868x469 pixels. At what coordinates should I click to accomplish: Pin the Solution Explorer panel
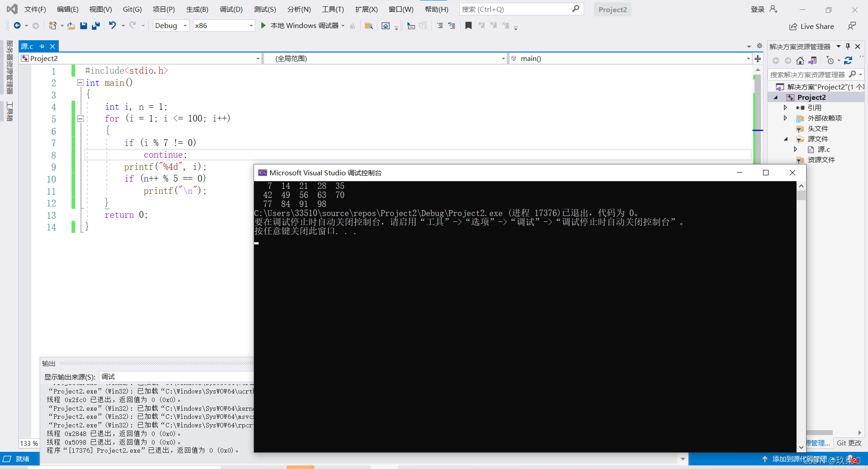tap(848, 47)
